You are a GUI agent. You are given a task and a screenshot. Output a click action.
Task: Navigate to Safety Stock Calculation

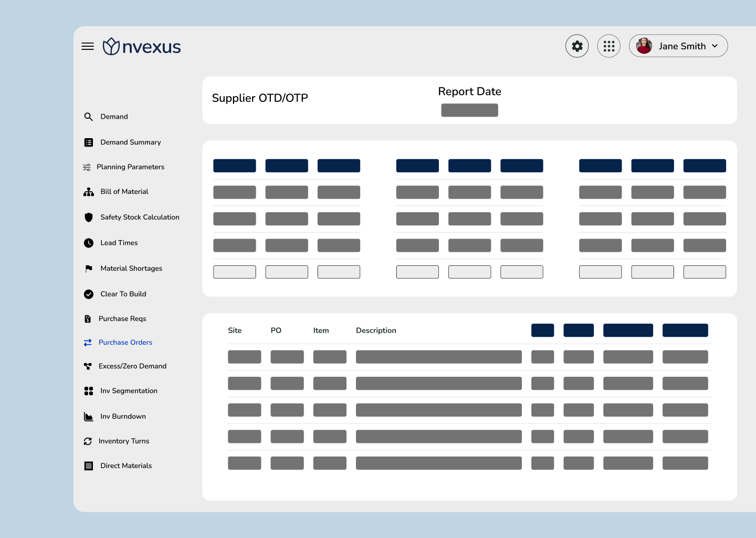(140, 217)
